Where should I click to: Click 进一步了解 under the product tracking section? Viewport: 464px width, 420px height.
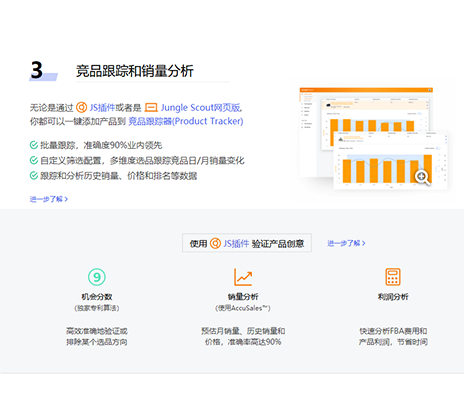tap(49, 199)
